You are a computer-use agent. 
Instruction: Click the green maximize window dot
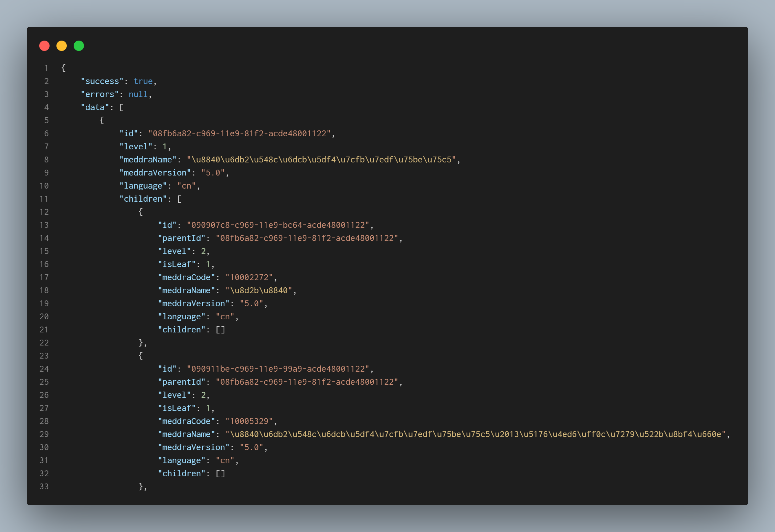[79, 46]
